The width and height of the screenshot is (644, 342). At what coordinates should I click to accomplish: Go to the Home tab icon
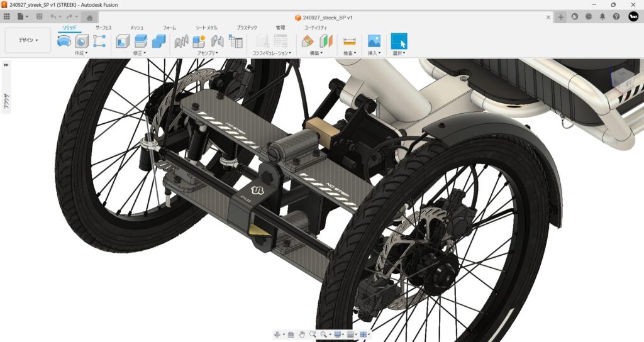pos(89,17)
